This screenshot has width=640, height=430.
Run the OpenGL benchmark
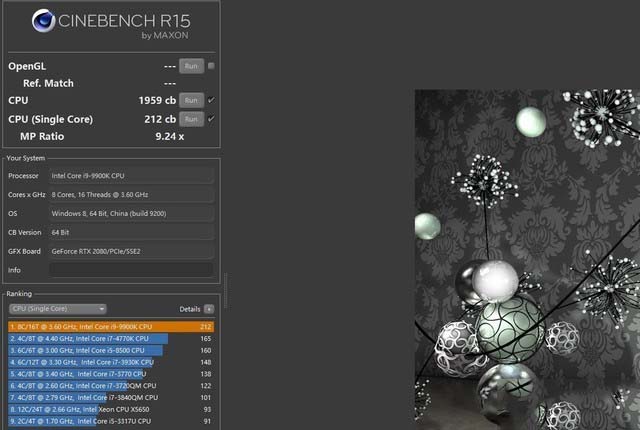(191, 66)
